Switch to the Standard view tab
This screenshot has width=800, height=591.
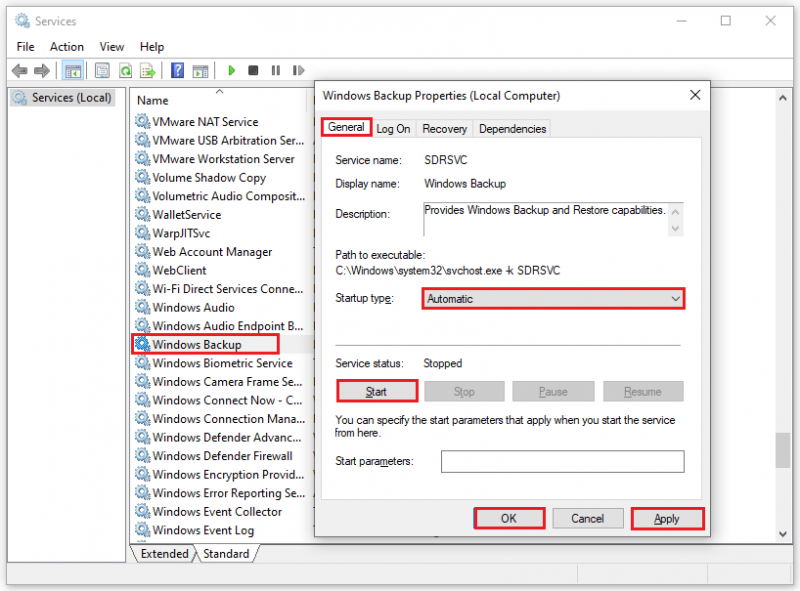[x=226, y=554]
